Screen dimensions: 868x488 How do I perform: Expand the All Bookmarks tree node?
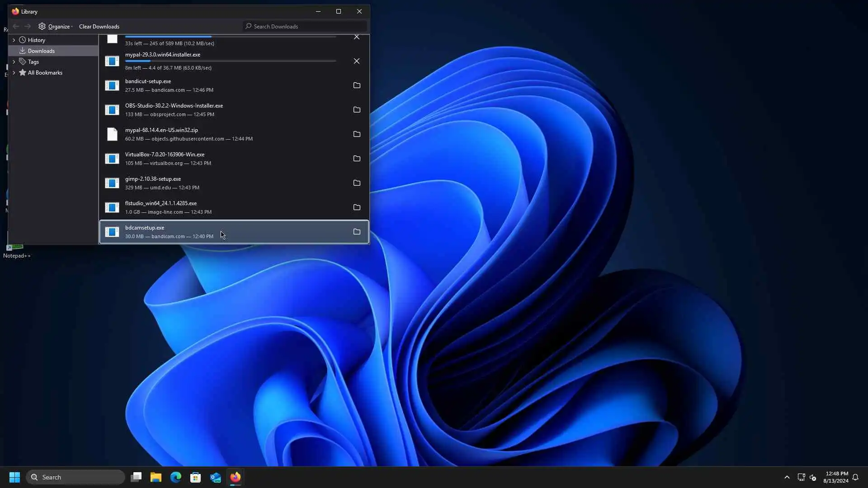(x=14, y=73)
